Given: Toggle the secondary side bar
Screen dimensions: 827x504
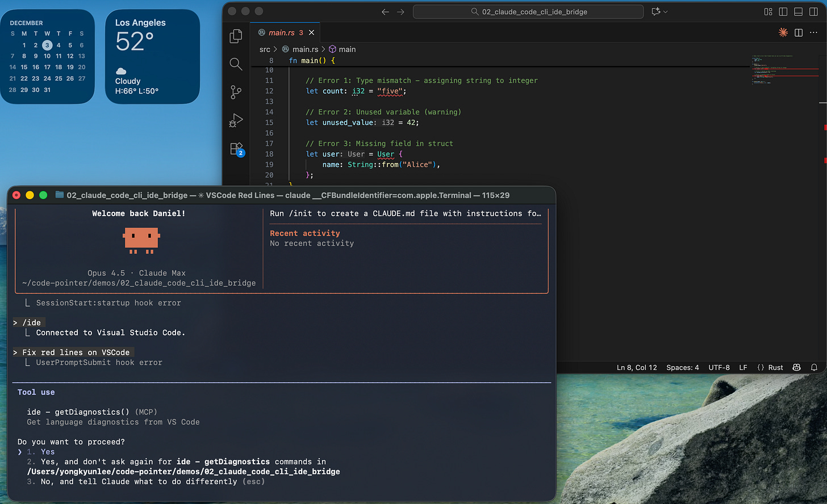Looking at the screenshot, I should 813,11.
